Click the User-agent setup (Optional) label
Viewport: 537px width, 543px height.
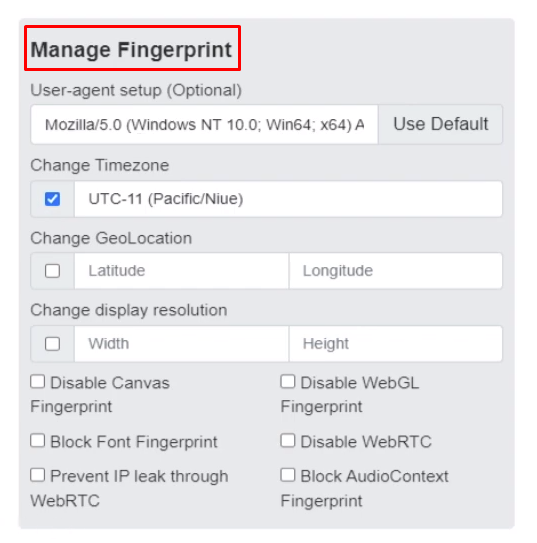tap(136, 90)
